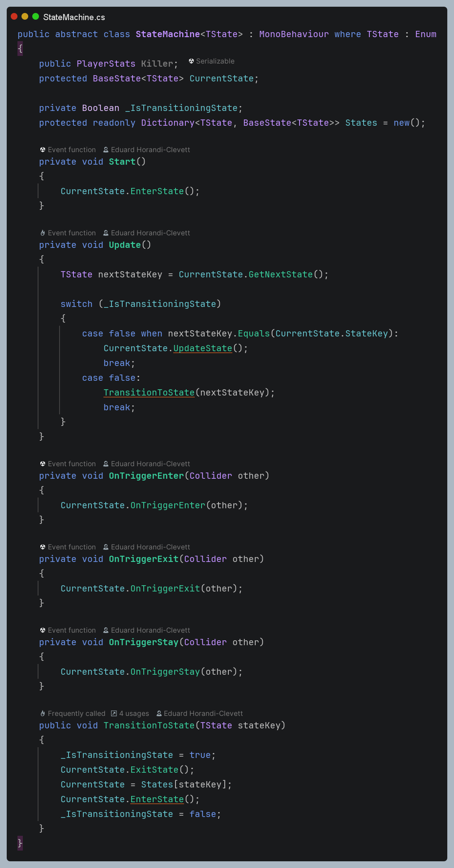The height and width of the screenshot is (868, 454).
Task: Click the highlighted closing brace at file end
Action: [20, 843]
